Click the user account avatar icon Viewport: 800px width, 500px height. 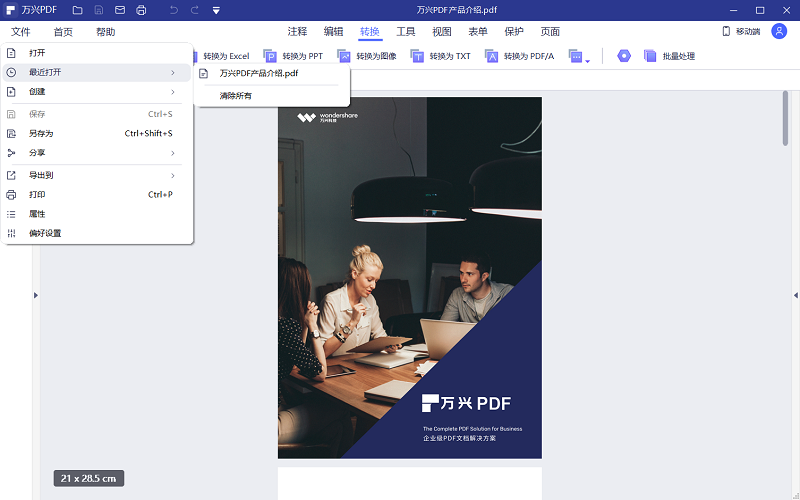(779, 31)
